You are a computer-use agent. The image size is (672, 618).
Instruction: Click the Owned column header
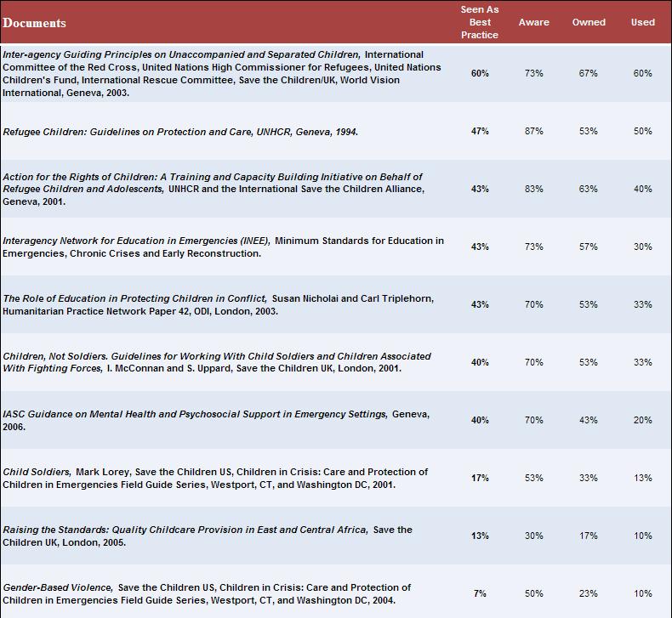pos(589,22)
